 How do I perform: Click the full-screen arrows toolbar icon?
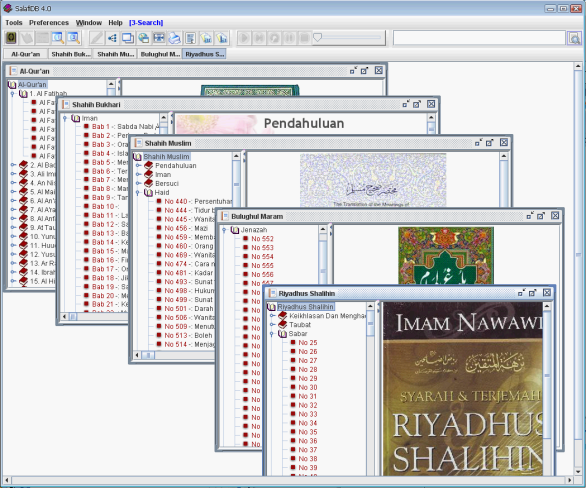coord(159,38)
